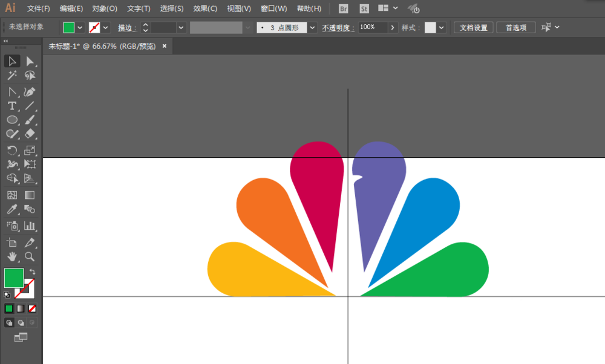Viewport: 605px width, 364px height.
Task: Select the Direct Selection tool
Action: click(x=30, y=61)
